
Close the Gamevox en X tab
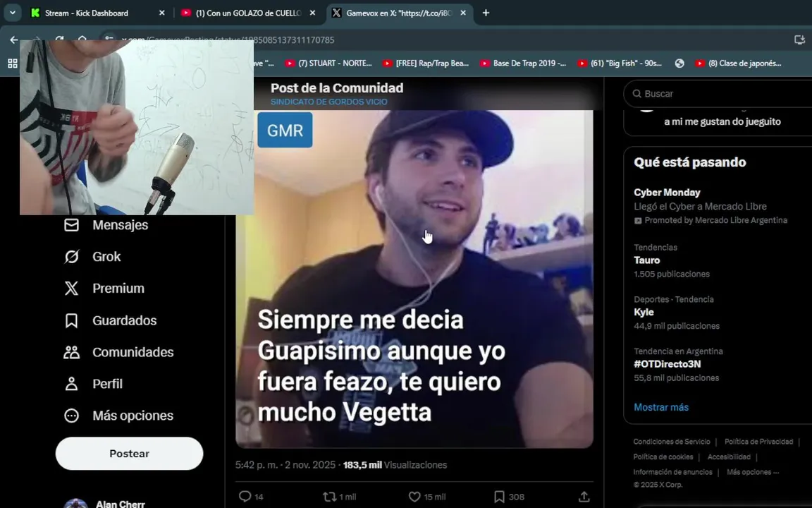(463, 13)
